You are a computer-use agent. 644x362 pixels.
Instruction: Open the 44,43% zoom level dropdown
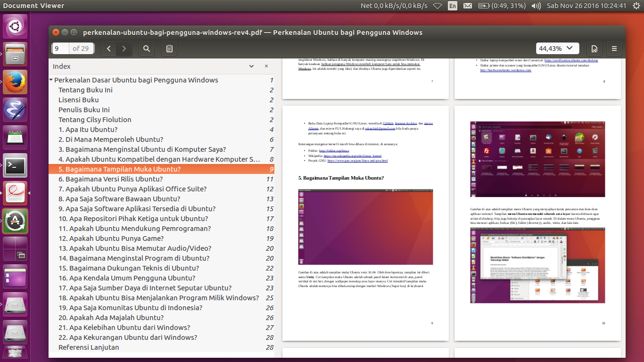click(557, 48)
